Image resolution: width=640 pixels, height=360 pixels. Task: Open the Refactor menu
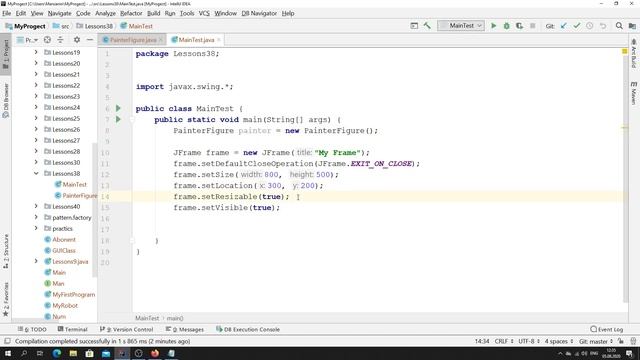click(x=131, y=13)
